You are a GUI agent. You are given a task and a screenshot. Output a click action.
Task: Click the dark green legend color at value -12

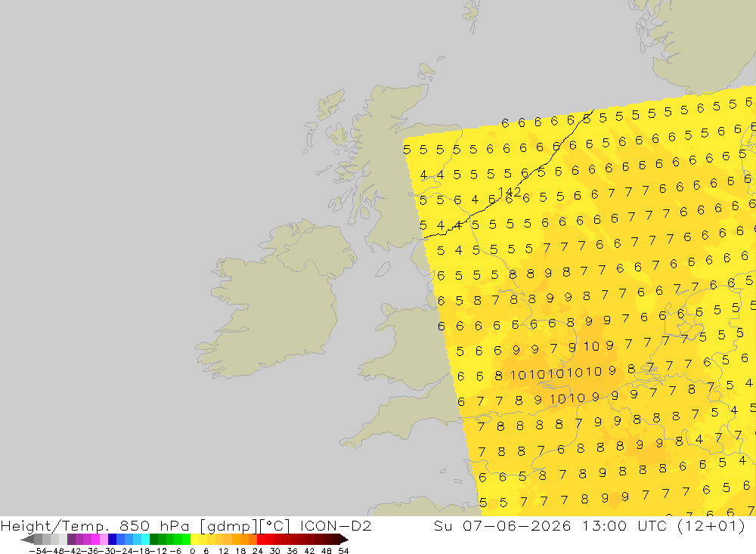point(153,539)
